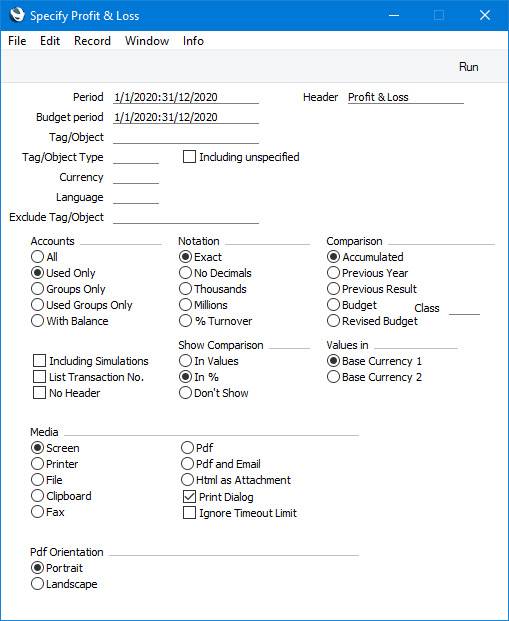This screenshot has height=621, width=509.
Task: Select With Balance accounts option
Action: pos(37,321)
